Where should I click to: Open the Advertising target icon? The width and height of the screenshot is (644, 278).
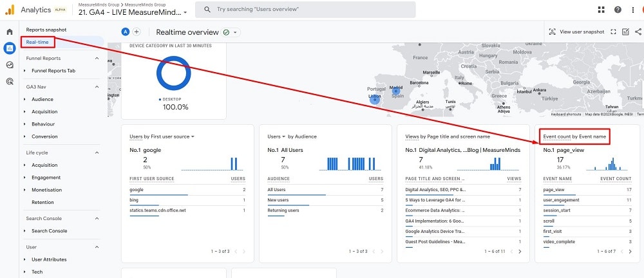pyautogui.click(x=10, y=81)
